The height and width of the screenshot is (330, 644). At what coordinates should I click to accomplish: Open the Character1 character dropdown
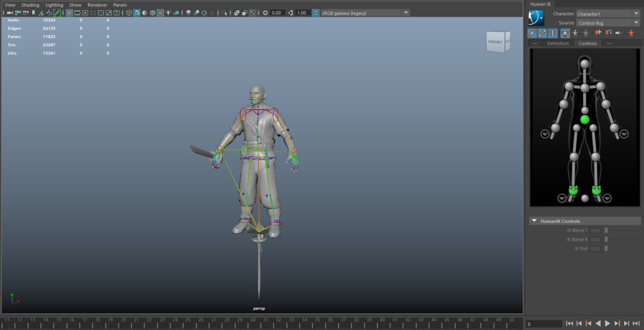[x=636, y=13]
